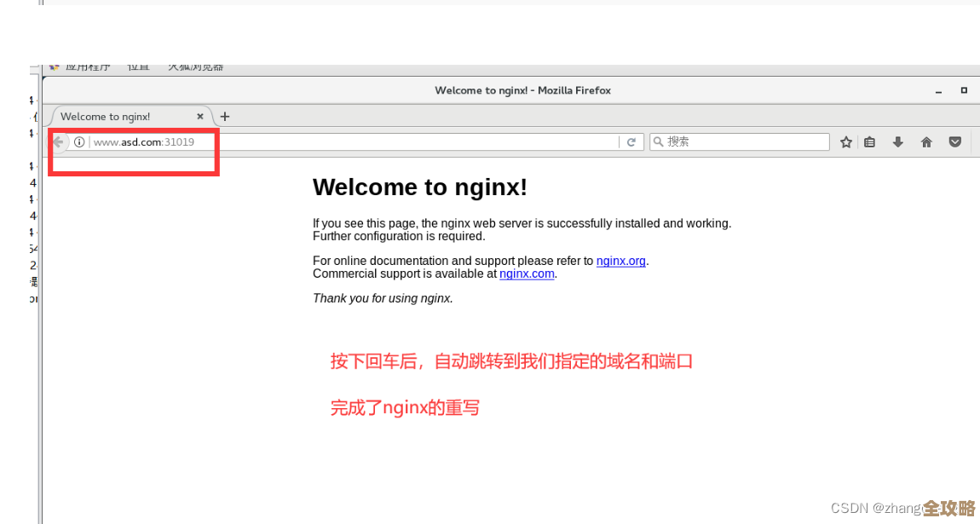The height and width of the screenshot is (524, 980).
Task: Save the page to Pocket
Action: pos(954,141)
